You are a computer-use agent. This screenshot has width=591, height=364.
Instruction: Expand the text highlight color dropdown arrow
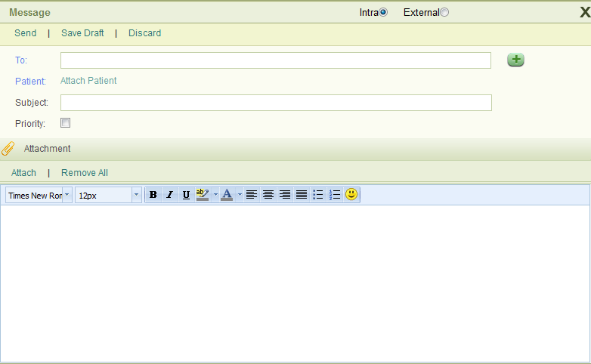point(215,195)
